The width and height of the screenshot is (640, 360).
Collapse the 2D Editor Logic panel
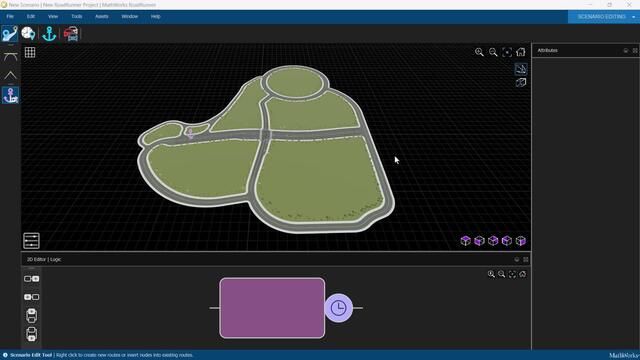[x=517, y=260]
